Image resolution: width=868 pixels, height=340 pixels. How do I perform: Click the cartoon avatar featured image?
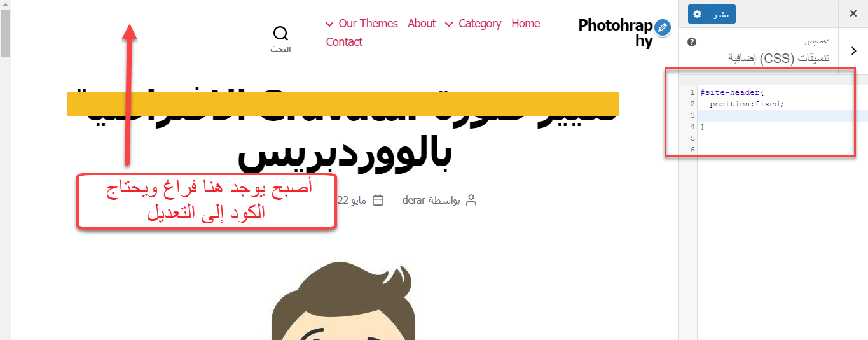tap(343, 302)
